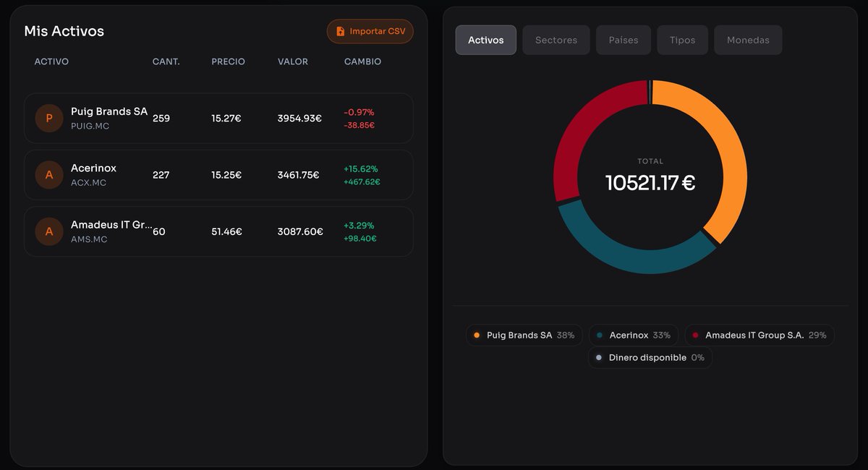Click the quantity 60 for Amadeus
Screen dimensions: 868x470
pos(159,231)
